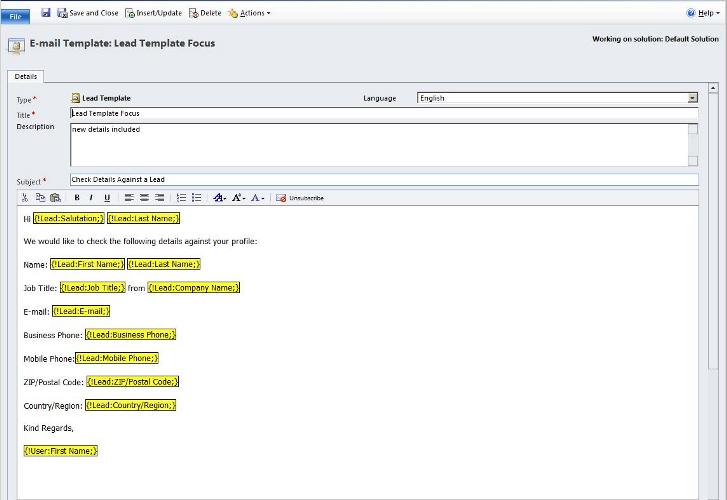Align text to the left
727x500 pixels.
coord(130,198)
